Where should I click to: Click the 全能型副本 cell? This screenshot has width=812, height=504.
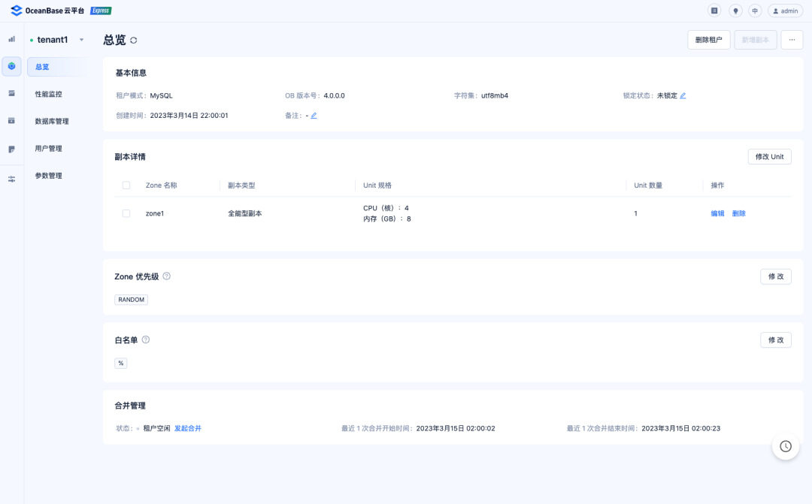pyautogui.click(x=245, y=213)
